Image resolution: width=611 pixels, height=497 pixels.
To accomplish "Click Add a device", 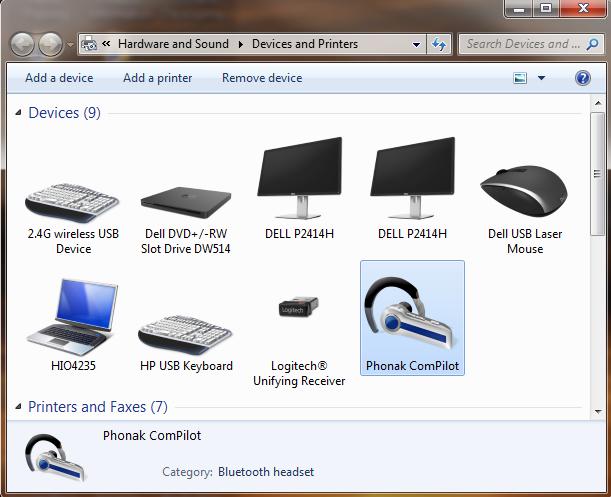I will (59, 78).
